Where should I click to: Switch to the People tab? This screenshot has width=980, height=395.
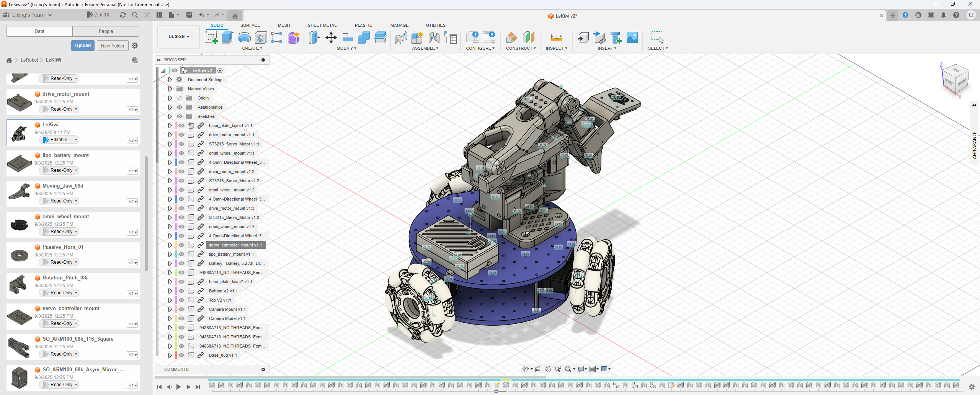[106, 31]
